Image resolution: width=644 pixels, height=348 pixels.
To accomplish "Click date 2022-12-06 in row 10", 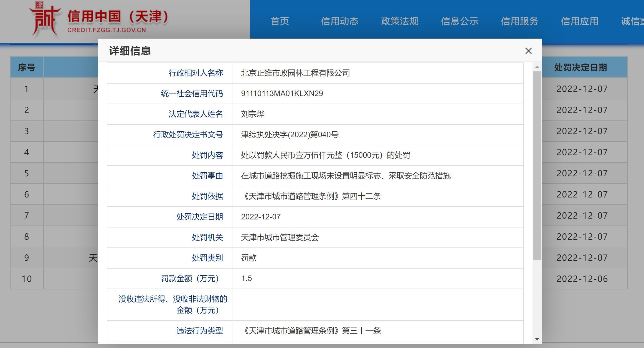I will click(x=582, y=279).
